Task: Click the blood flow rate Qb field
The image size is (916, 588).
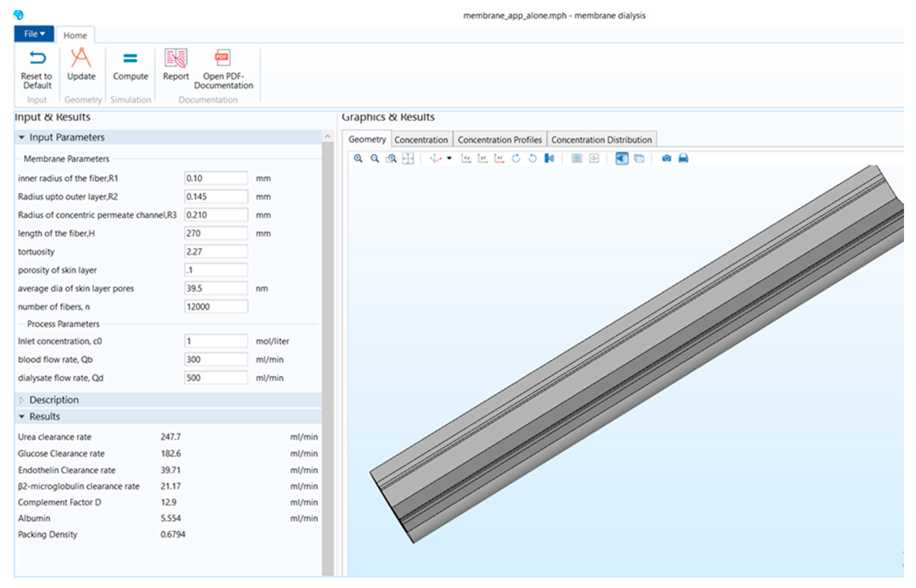Action: pos(216,359)
